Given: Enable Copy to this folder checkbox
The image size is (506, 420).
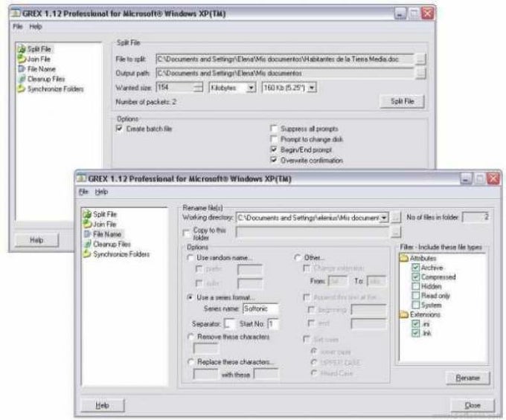Looking at the screenshot, I should [x=186, y=233].
